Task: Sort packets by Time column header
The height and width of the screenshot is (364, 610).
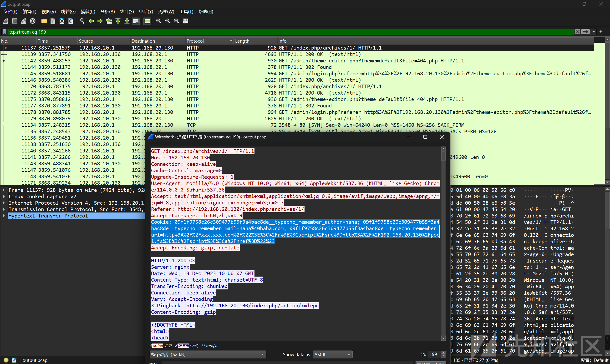Action: (x=57, y=41)
